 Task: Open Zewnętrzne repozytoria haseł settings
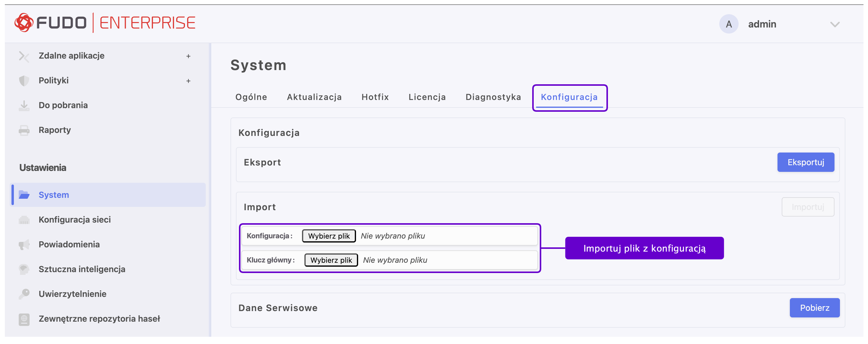99,319
